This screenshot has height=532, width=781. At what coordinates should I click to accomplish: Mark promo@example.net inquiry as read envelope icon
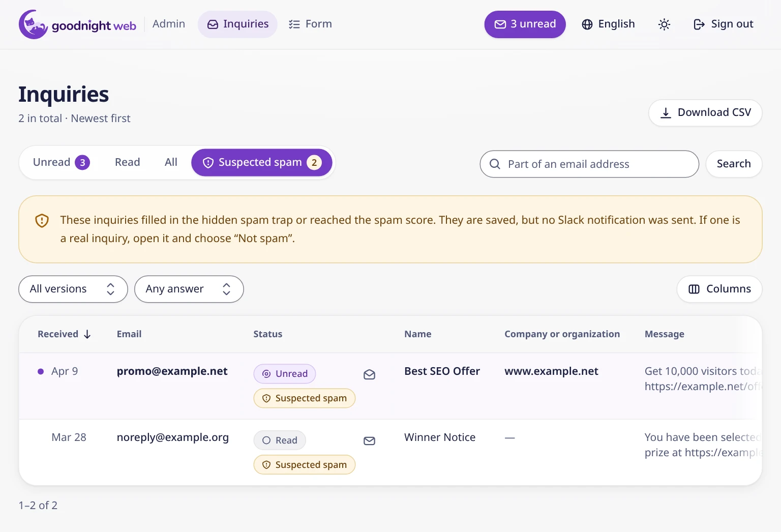(x=370, y=375)
